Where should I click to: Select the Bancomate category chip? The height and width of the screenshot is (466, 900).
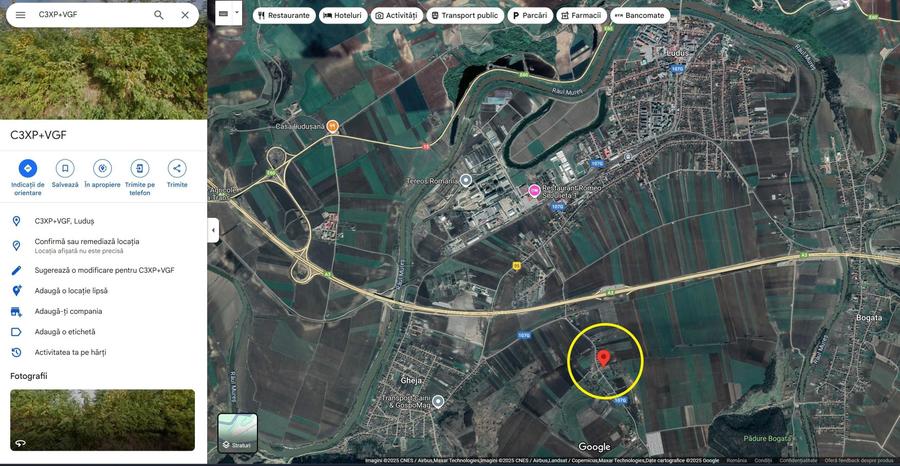(639, 15)
